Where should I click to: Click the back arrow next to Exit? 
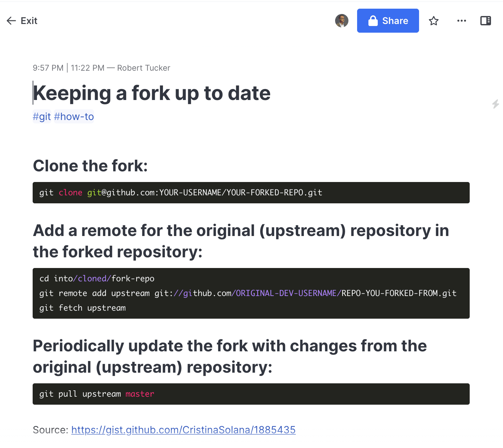pyautogui.click(x=11, y=21)
